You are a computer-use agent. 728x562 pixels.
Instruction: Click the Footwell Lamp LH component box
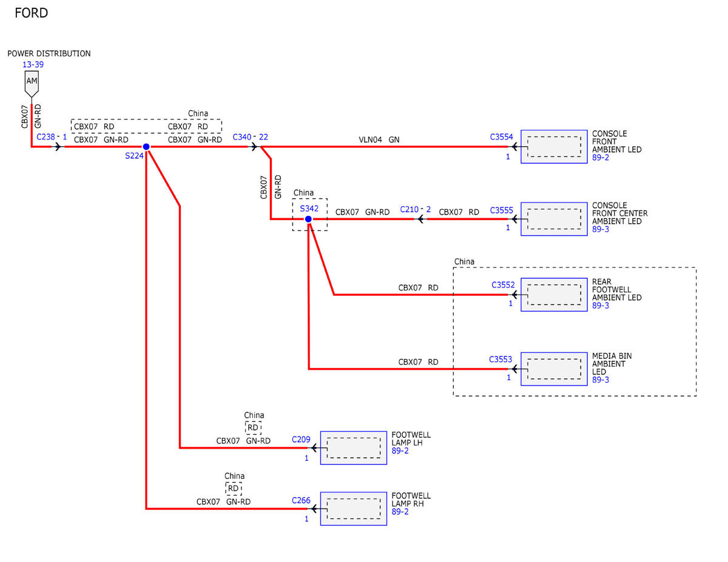tap(354, 448)
